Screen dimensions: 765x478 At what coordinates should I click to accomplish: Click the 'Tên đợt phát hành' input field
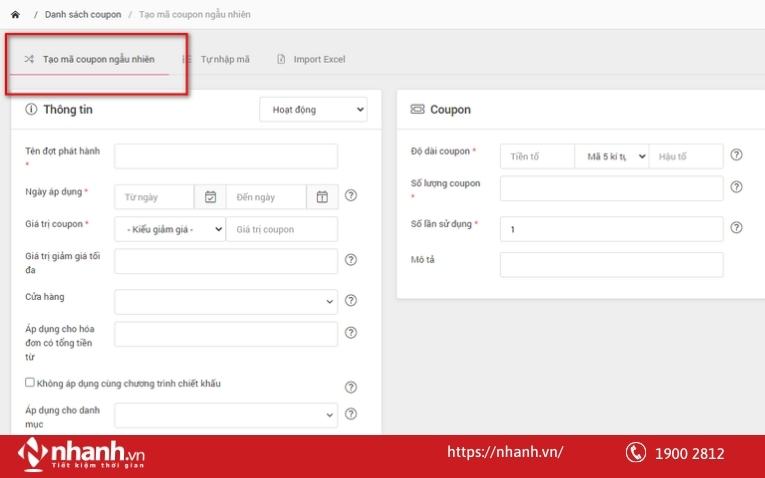[226, 156]
